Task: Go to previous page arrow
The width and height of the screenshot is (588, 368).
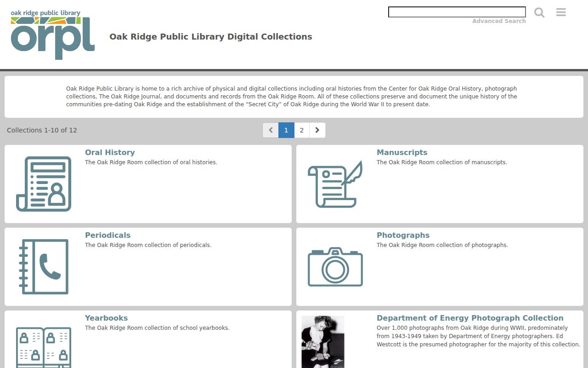Action: click(271, 130)
